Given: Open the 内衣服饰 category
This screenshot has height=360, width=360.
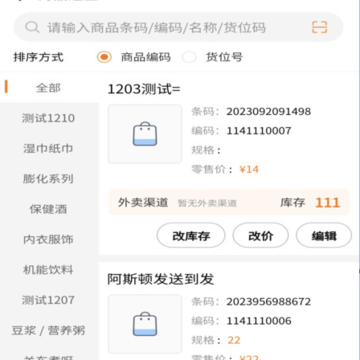Looking at the screenshot, I should click(x=49, y=239).
